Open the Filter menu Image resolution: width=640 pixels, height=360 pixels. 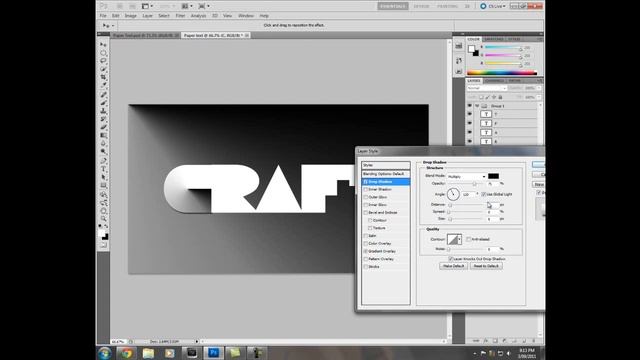pyautogui.click(x=180, y=16)
